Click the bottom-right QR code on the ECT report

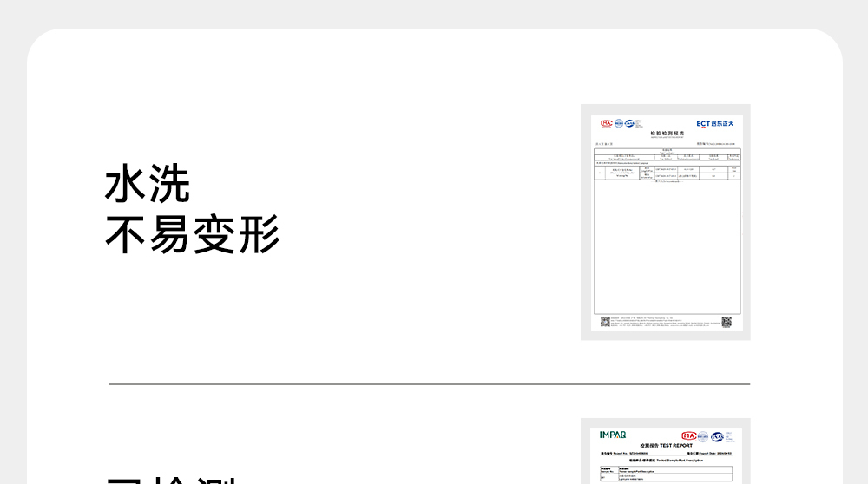pos(727,323)
